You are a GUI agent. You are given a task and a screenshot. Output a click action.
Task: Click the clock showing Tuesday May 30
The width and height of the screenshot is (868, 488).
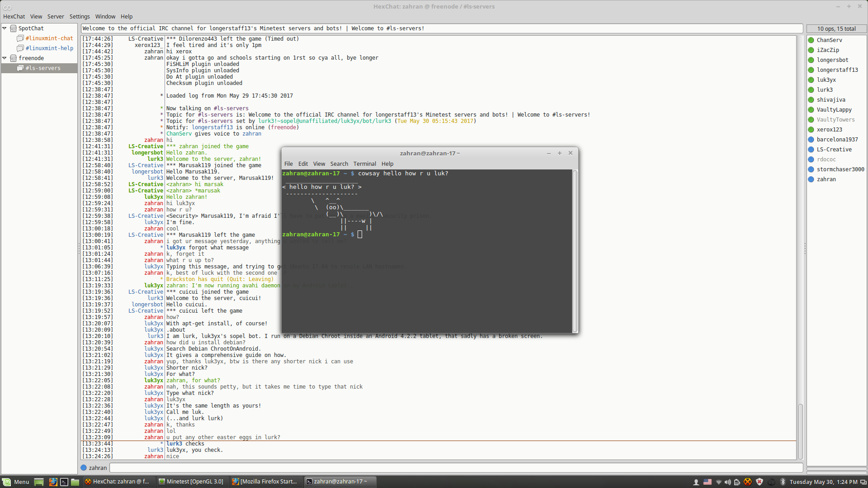tap(823, 482)
